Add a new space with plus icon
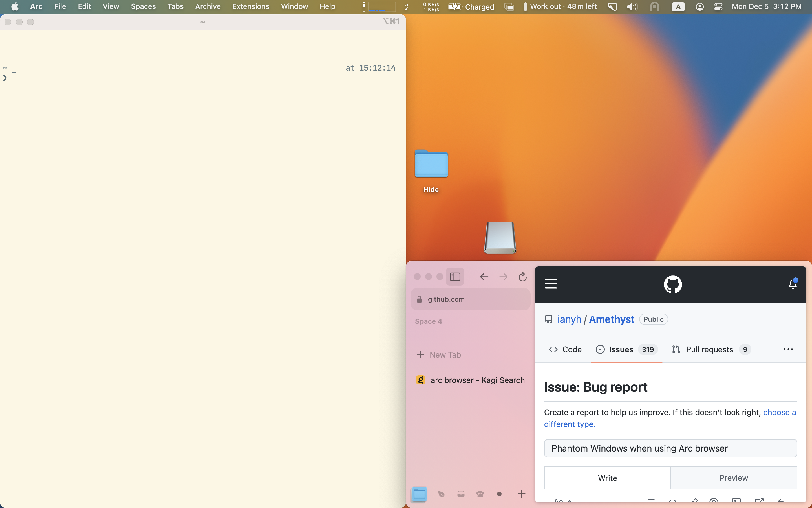 click(521, 494)
